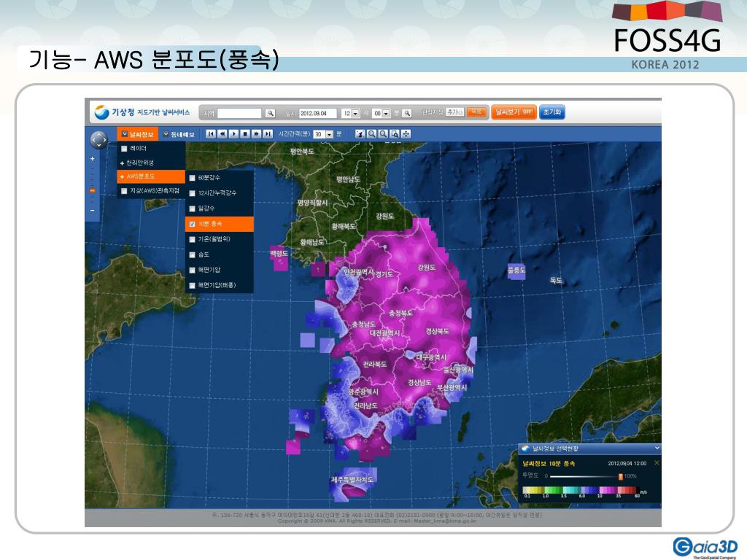Collapse the 날씨정보 선택현황 panel chevron

coord(657,448)
